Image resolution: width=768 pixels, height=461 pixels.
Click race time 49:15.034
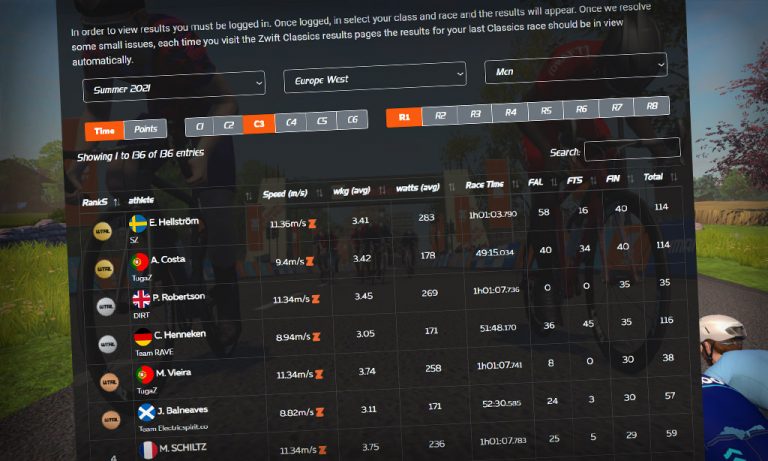click(x=494, y=252)
